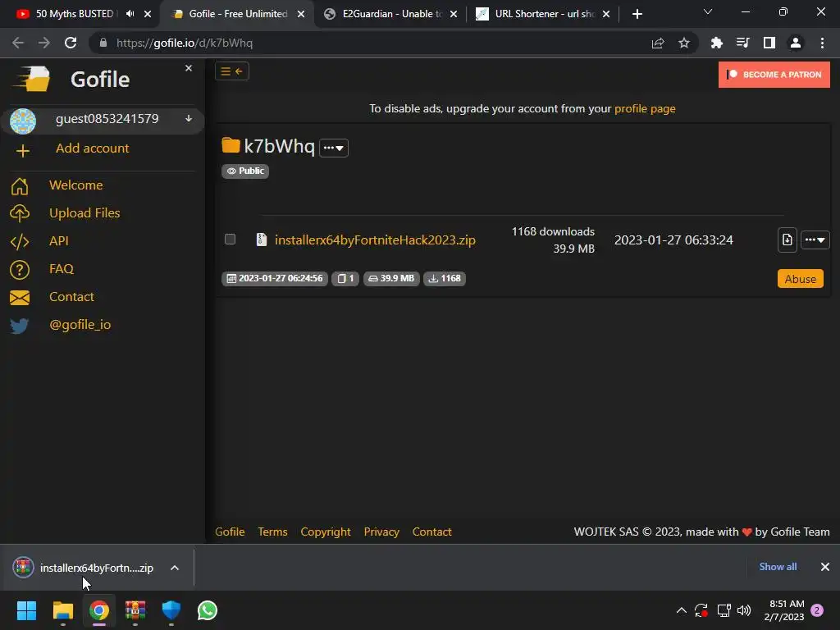
Task: Click the 1168 downloads count badge
Action: [445, 279]
